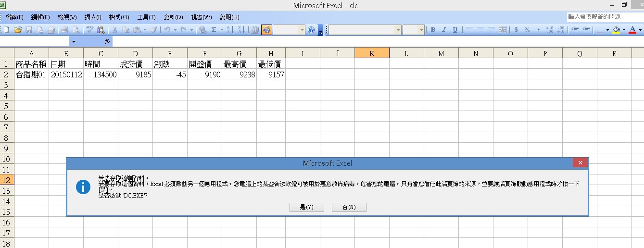Open the 編輯(E) menu
Image resolution: width=644 pixels, height=248 pixels.
tap(40, 17)
